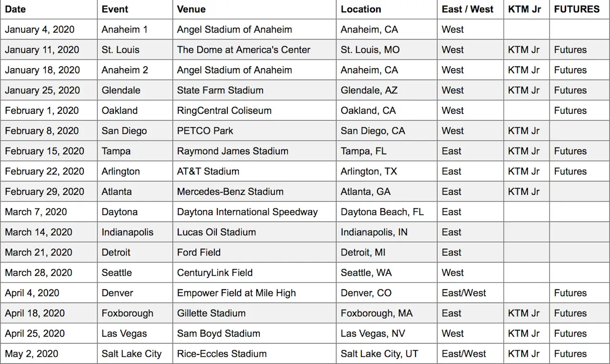Select the Rice-Eccles Stadium cell

254,354
